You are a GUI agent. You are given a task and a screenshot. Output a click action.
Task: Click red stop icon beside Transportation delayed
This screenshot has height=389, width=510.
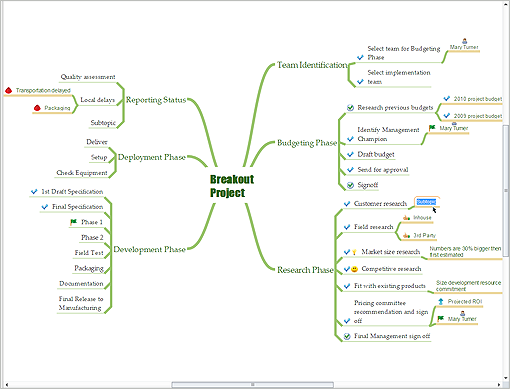point(8,90)
